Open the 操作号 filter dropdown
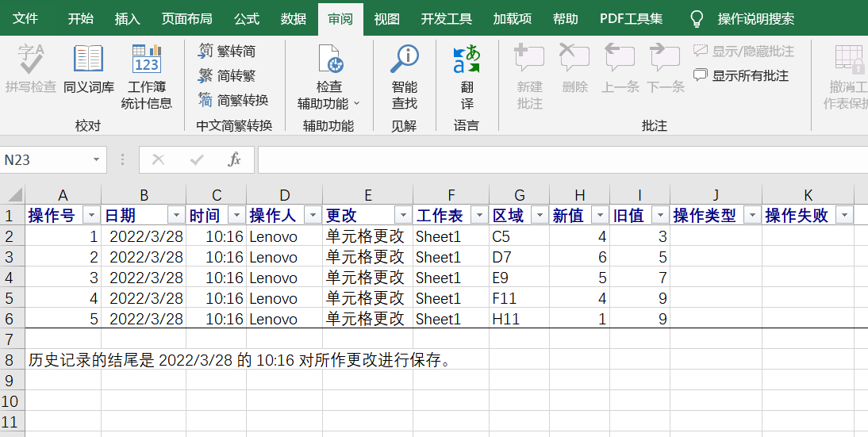The width and height of the screenshot is (868, 437). tap(91, 215)
